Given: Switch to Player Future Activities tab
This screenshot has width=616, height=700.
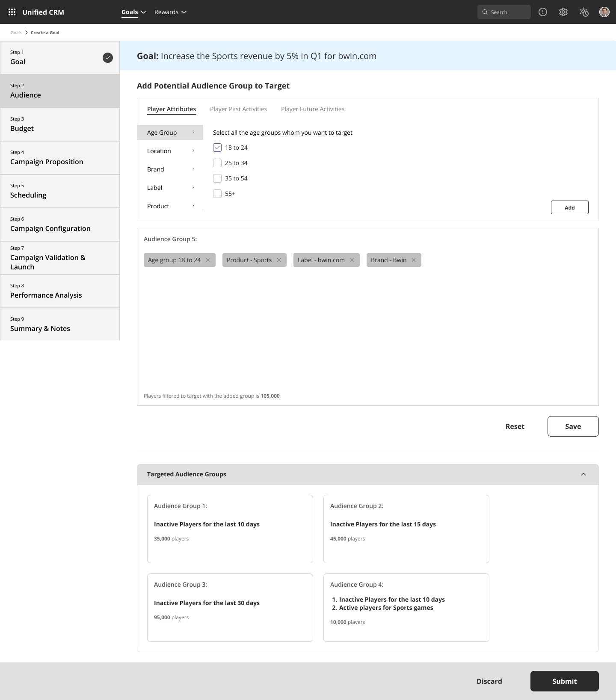Looking at the screenshot, I should click(312, 109).
